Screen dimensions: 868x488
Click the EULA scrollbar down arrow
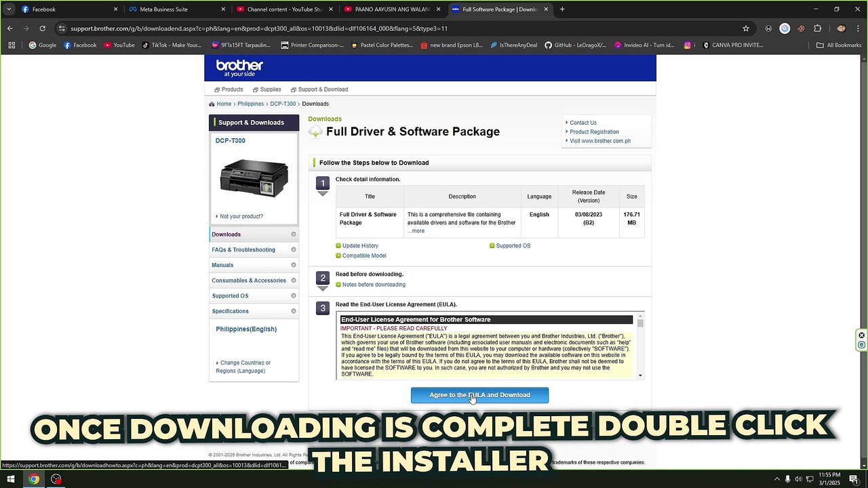(640, 375)
